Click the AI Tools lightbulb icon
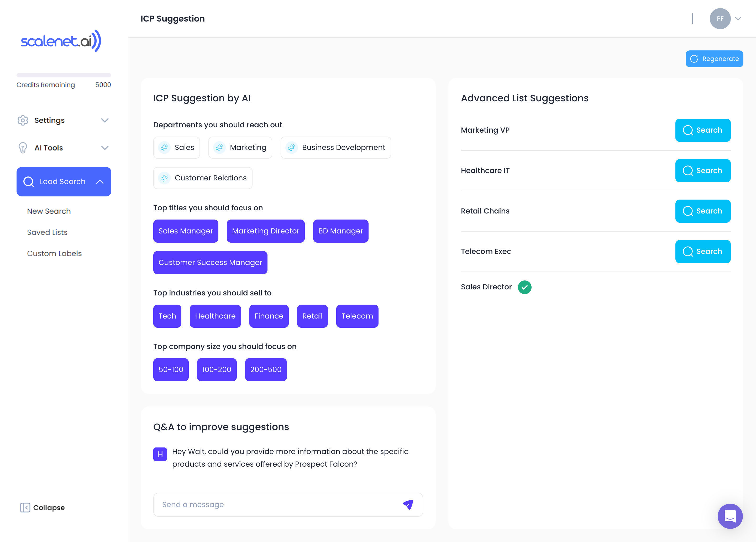Screen dimensions: 756x542 click(23, 148)
